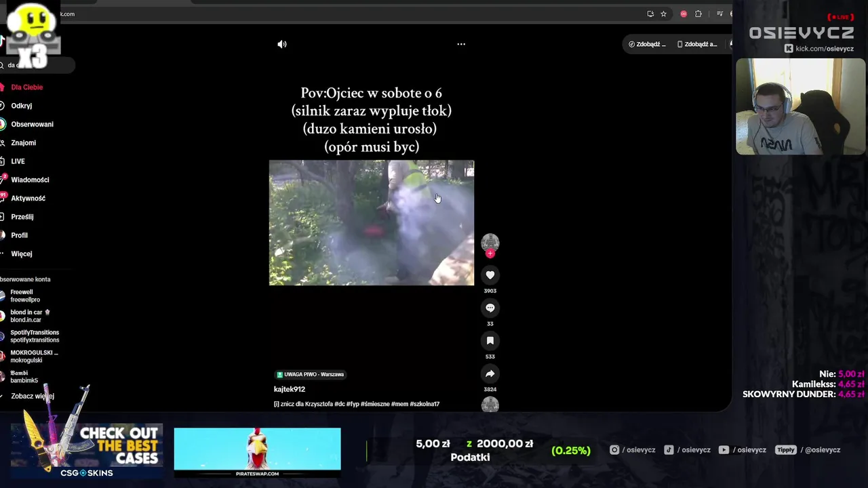This screenshot has width=868, height=488.
Task: Open Wiadomości inbox in the sidebar
Action: [30, 180]
